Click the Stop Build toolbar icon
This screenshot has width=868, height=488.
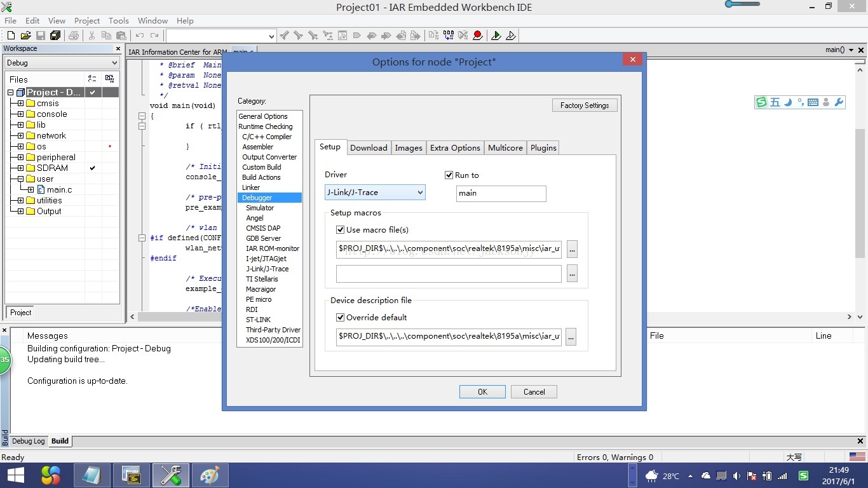(463, 36)
